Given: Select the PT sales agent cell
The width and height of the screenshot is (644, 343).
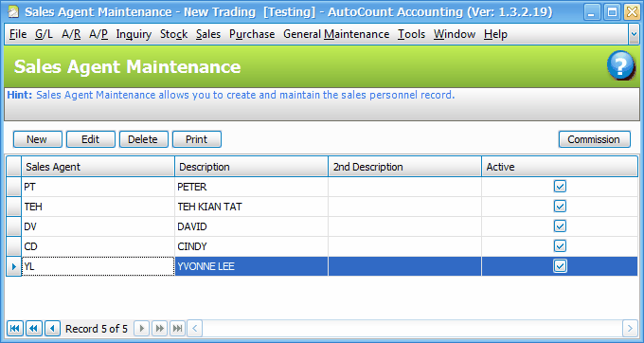Looking at the screenshot, I should pyautogui.click(x=98, y=187).
